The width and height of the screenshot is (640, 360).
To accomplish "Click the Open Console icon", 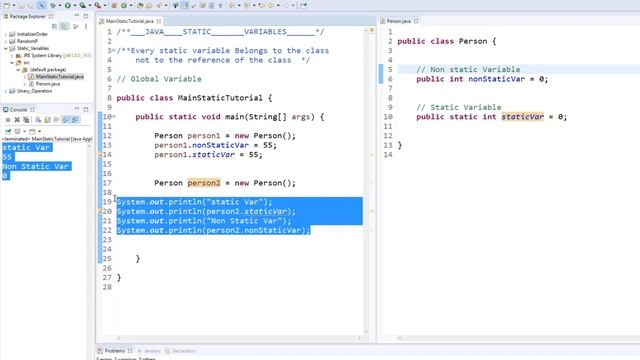I will point(32,131).
